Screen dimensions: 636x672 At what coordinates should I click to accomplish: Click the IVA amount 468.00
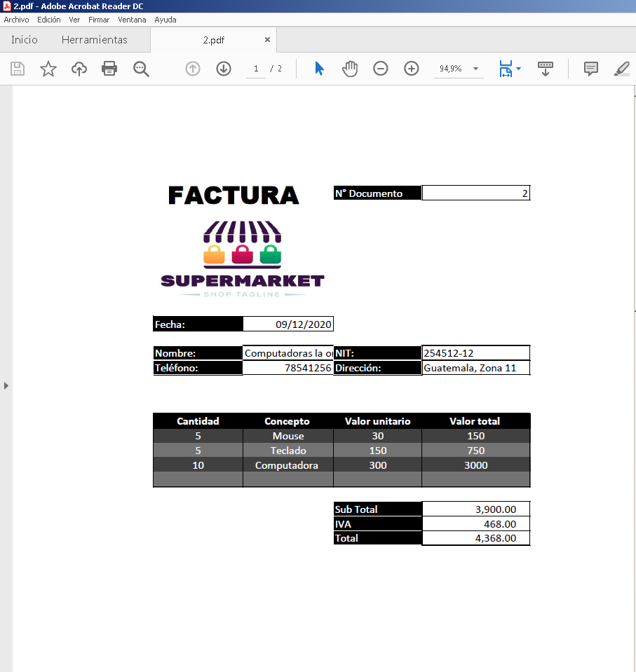(500, 523)
